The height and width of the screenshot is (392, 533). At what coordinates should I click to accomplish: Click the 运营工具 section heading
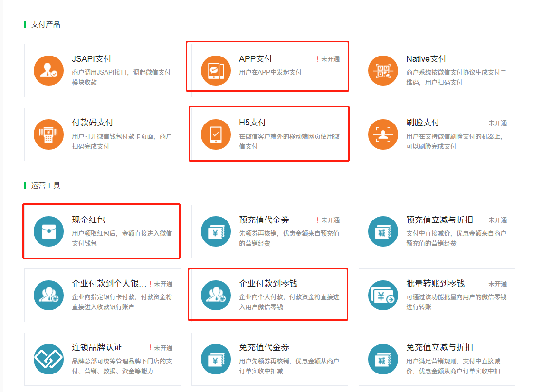coord(46,185)
